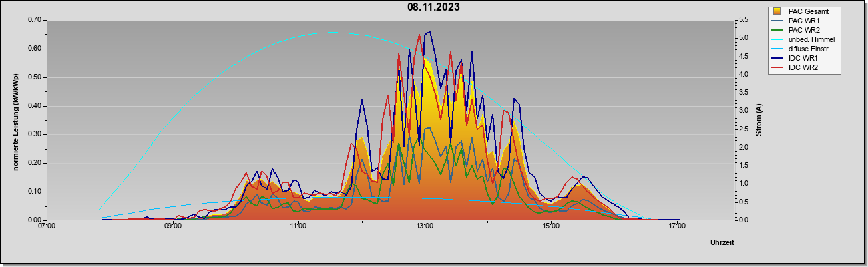Click the Uhrzeit axis title
This screenshot has width=868, height=267.
click(x=722, y=243)
